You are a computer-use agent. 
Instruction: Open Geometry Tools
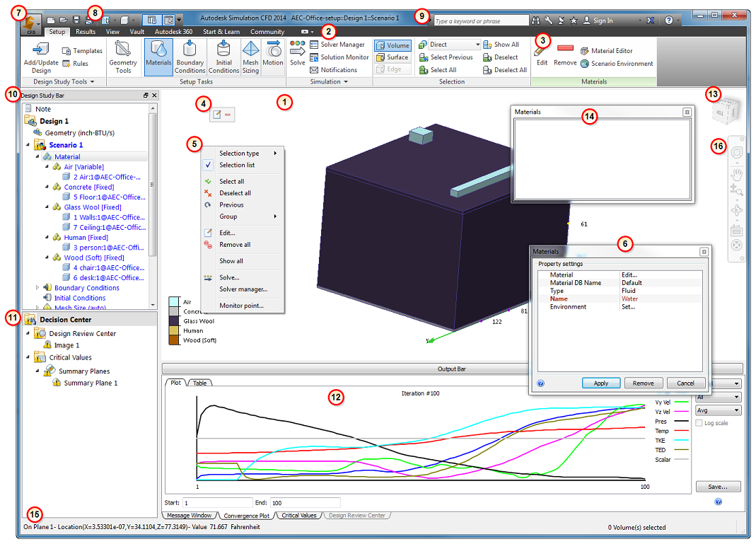(x=123, y=57)
